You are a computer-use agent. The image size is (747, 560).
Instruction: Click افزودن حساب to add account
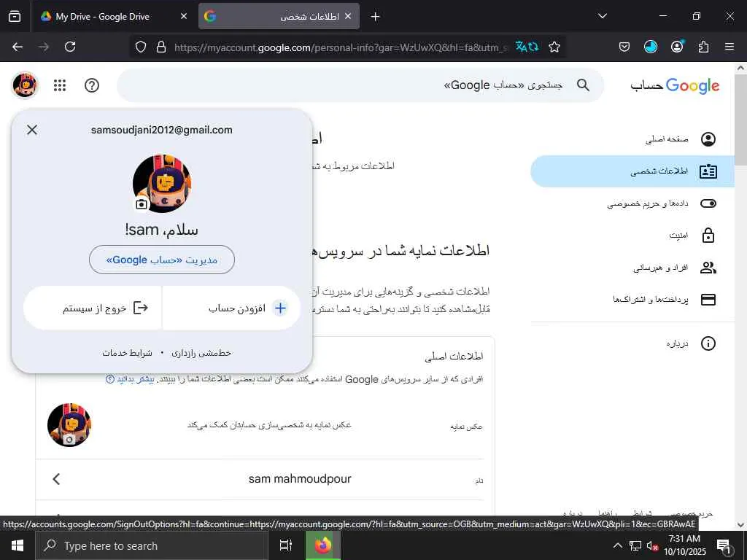pos(231,308)
